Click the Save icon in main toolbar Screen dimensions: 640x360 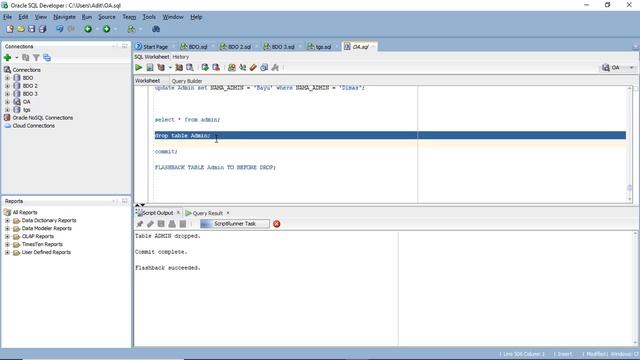tap(31, 29)
